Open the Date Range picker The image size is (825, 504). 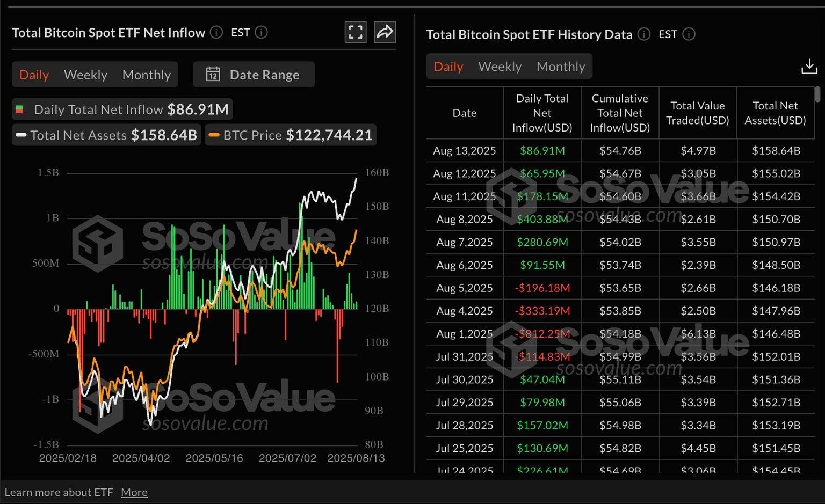pos(254,75)
